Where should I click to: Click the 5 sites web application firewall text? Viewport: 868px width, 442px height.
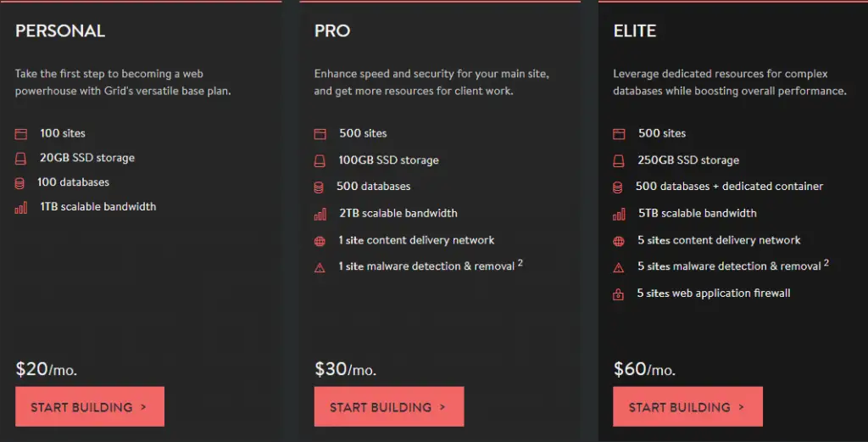(x=714, y=293)
